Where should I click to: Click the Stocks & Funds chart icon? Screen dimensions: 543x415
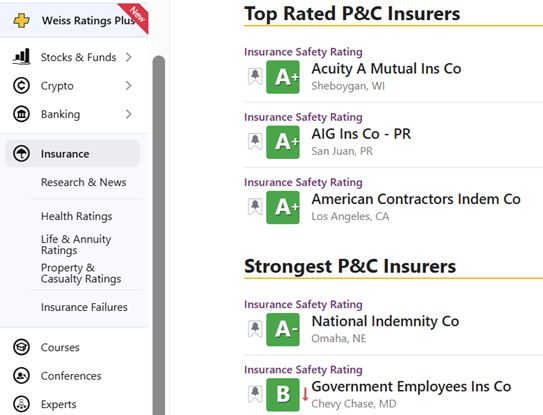pyautogui.click(x=21, y=57)
